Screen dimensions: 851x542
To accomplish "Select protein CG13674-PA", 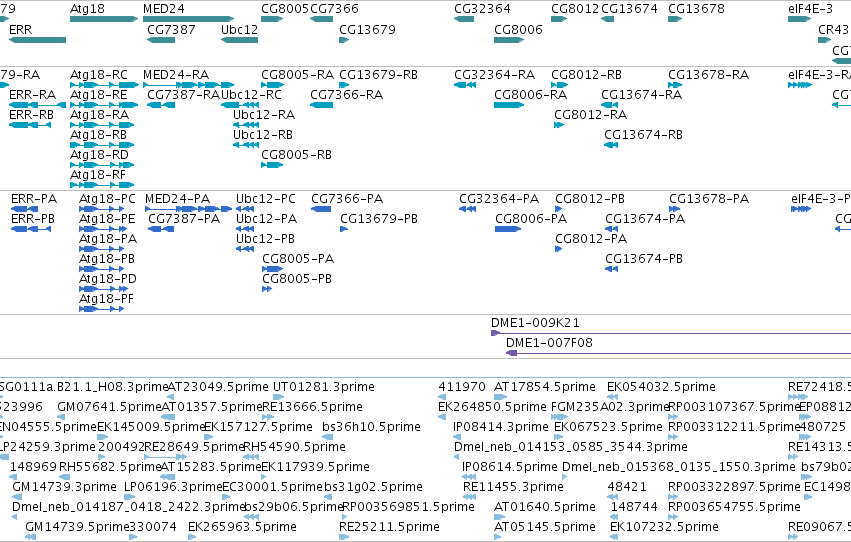I will click(x=645, y=219).
